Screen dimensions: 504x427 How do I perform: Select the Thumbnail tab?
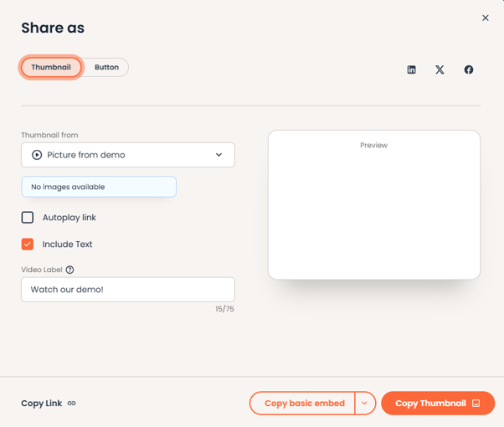click(x=51, y=67)
